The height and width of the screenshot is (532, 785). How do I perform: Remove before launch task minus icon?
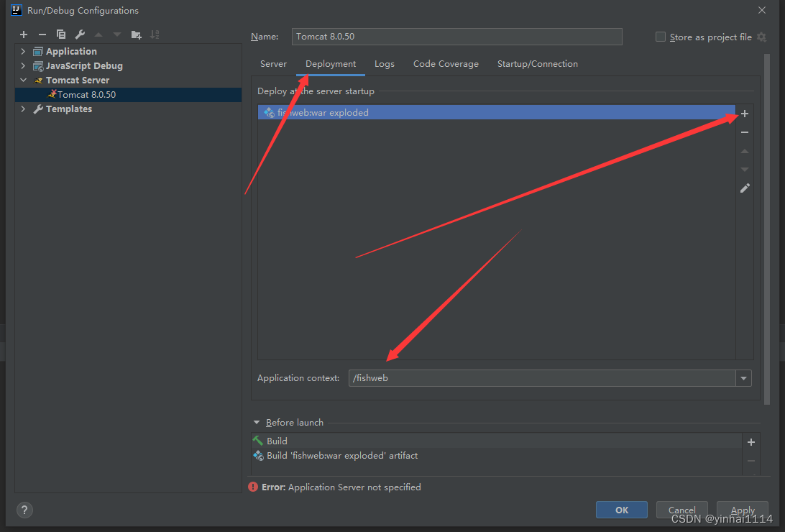pyautogui.click(x=751, y=460)
